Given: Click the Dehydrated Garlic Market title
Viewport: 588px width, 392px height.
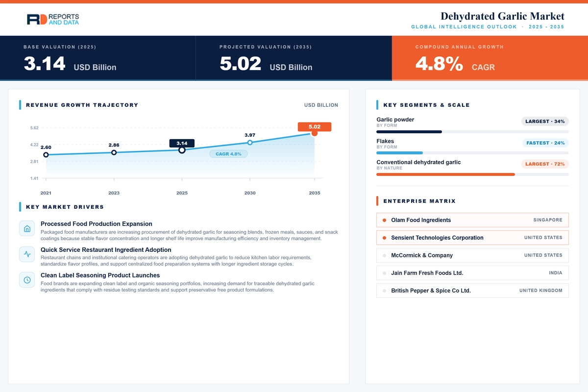Looking at the screenshot, I should [502, 16].
